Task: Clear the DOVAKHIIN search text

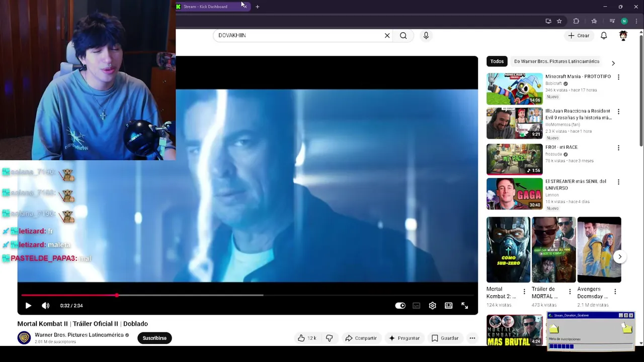Action: click(x=387, y=36)
